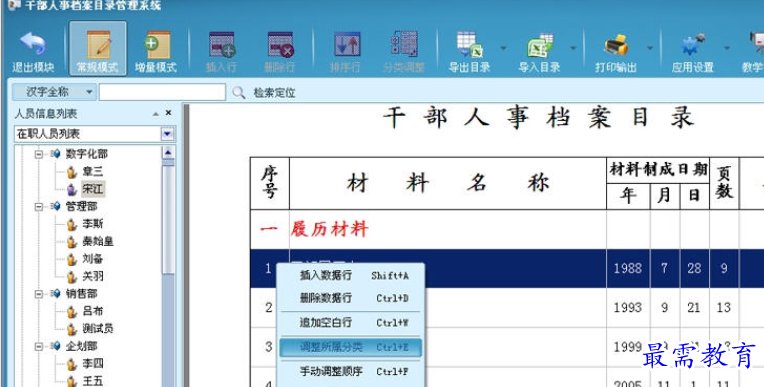Click the 导出目录 export catalog icon
Viewport: 764px width, 387px height.
click(469, 44)
